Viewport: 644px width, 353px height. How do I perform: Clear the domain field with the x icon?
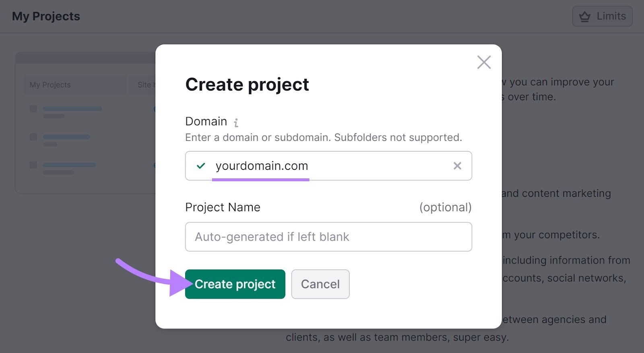point(457,166)
